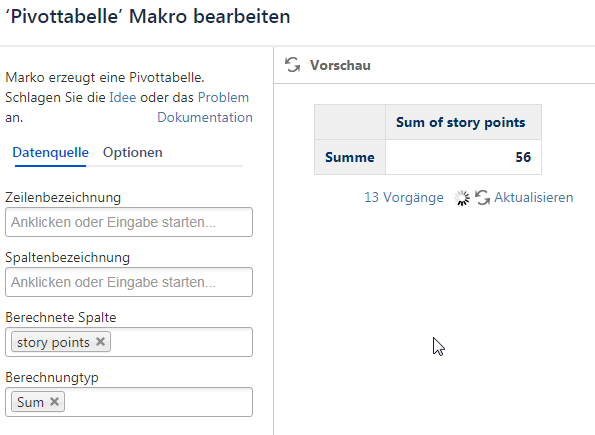The height and width of the screenshot is (435, 595).
Task: Click the Summe row label
Action: (x=350, y=157)
